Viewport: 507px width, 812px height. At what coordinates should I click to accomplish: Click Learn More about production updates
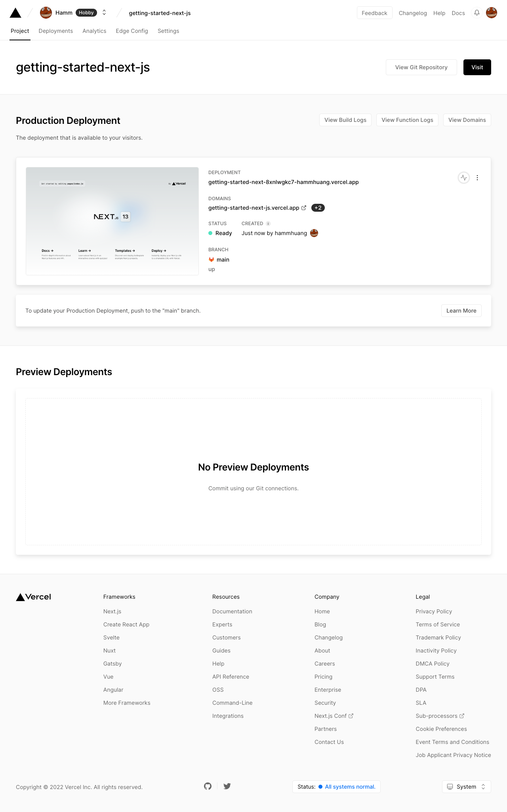coord(461,311)
